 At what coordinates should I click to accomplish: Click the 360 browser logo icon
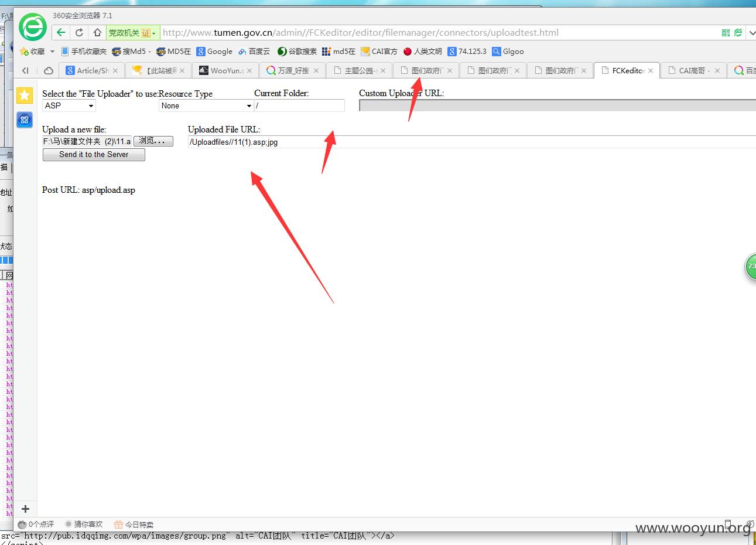[x=32, y=26]
